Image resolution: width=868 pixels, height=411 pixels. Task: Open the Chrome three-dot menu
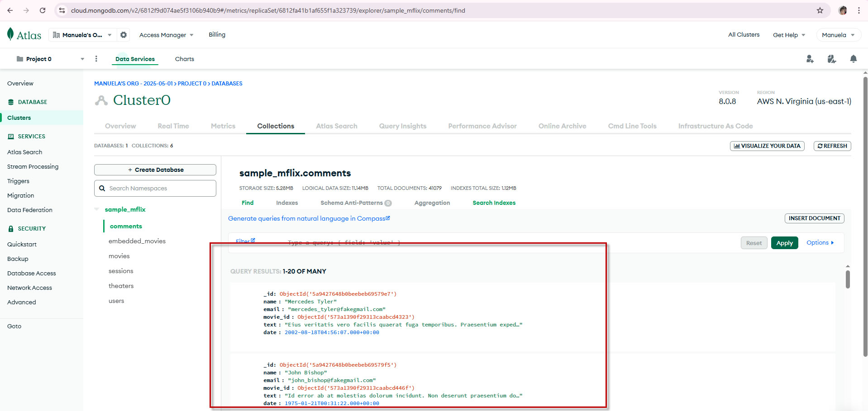859,10
